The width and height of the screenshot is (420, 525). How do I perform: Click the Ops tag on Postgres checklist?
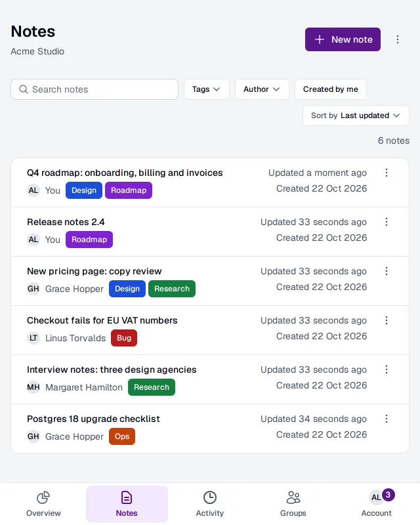tap(122, 436)
